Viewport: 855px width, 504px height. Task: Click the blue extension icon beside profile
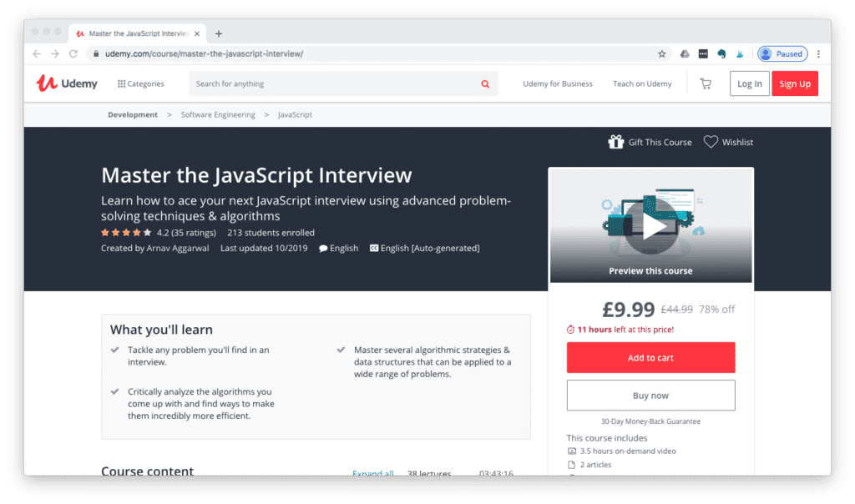(x=740, y=54)
